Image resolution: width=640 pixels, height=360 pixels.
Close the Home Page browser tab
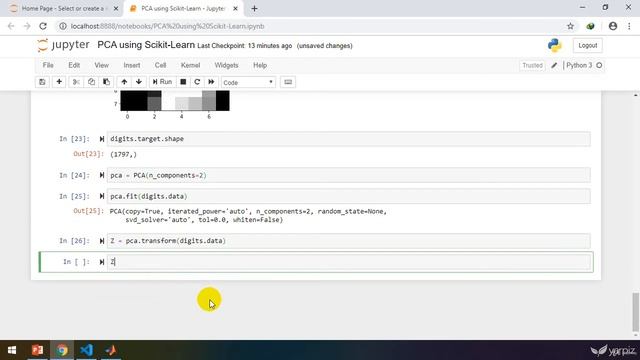coord(116,8)
